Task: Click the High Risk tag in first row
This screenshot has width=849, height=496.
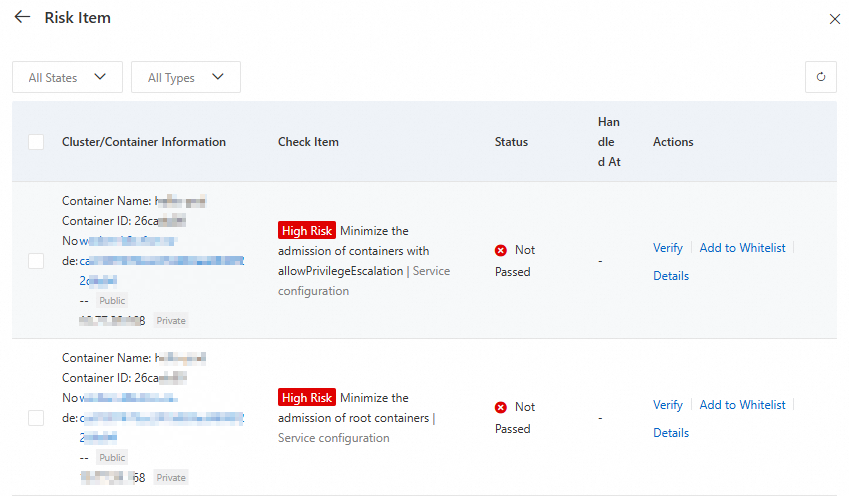Action: point(307,231)
